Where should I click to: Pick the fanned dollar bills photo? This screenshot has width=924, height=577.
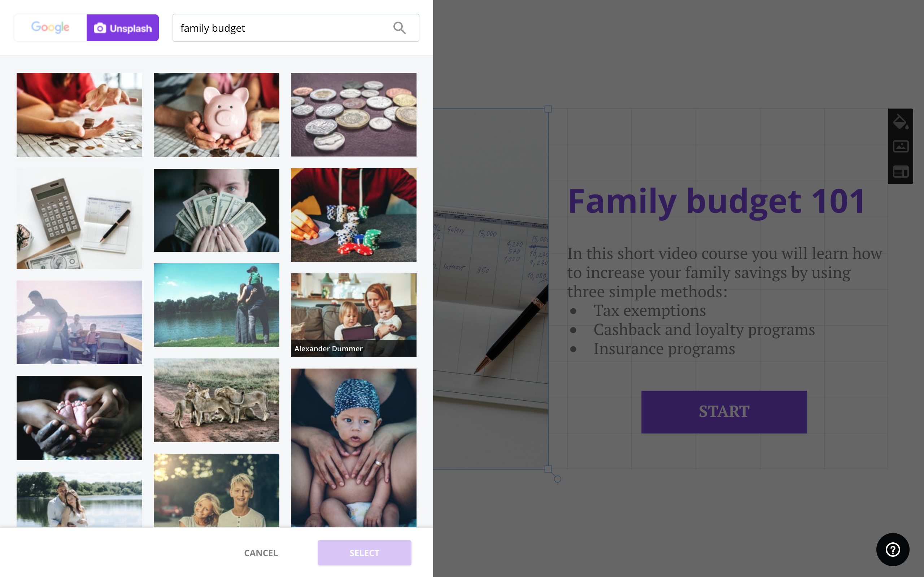[217, 210]
